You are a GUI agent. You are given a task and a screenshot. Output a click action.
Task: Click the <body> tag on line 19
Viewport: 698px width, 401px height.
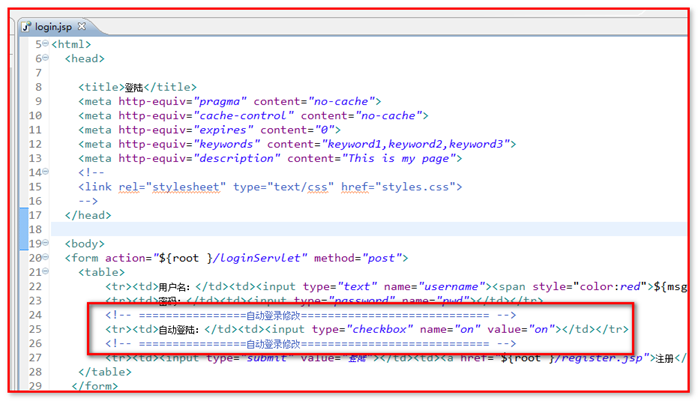85,244
